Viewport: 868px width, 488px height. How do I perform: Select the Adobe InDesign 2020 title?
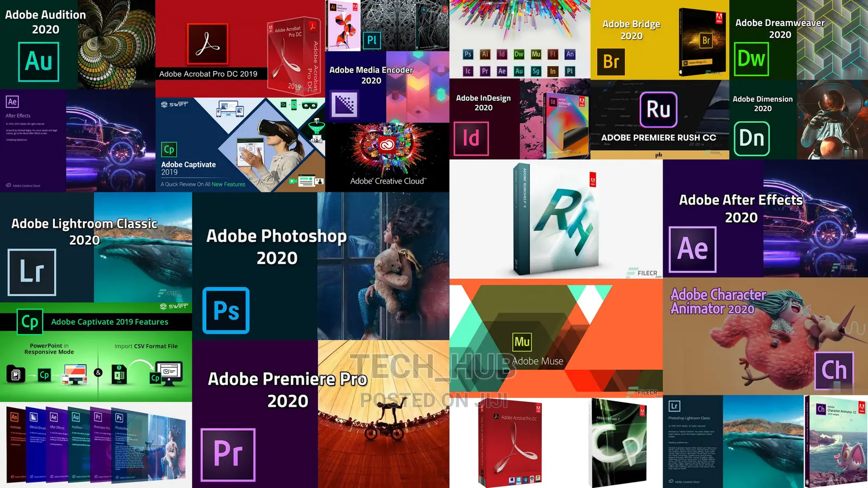[x=483, y=102]
